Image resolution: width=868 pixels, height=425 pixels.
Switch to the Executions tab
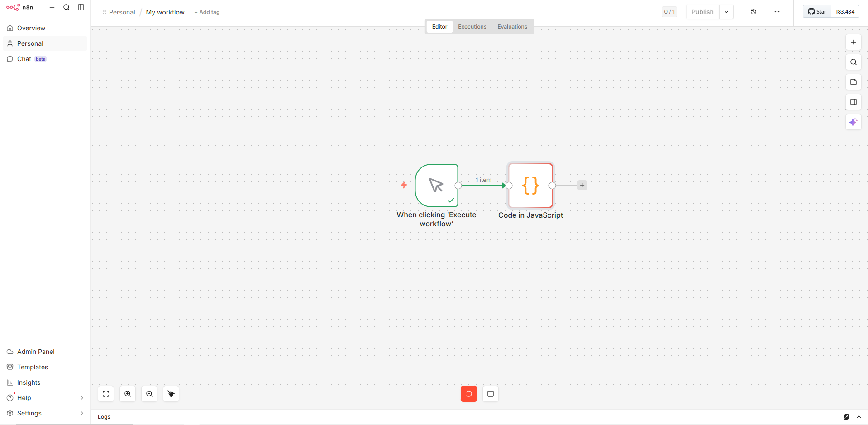point(472,27)
